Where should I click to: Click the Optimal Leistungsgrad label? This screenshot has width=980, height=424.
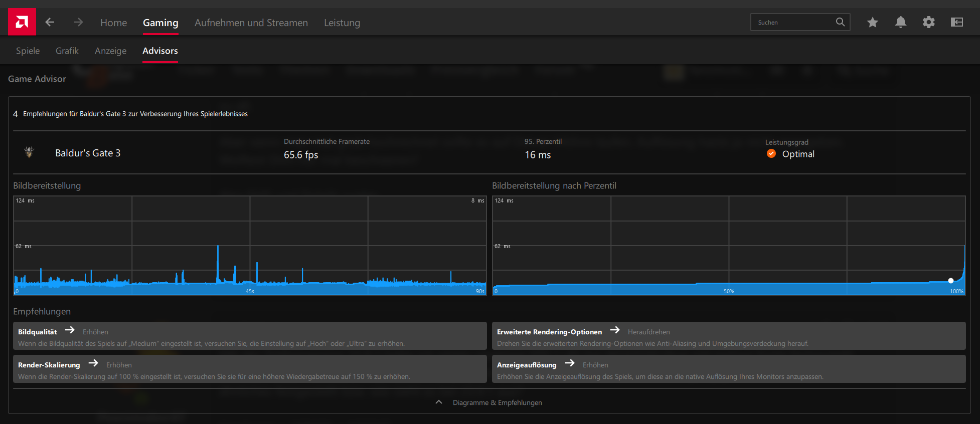coord(798,154)
